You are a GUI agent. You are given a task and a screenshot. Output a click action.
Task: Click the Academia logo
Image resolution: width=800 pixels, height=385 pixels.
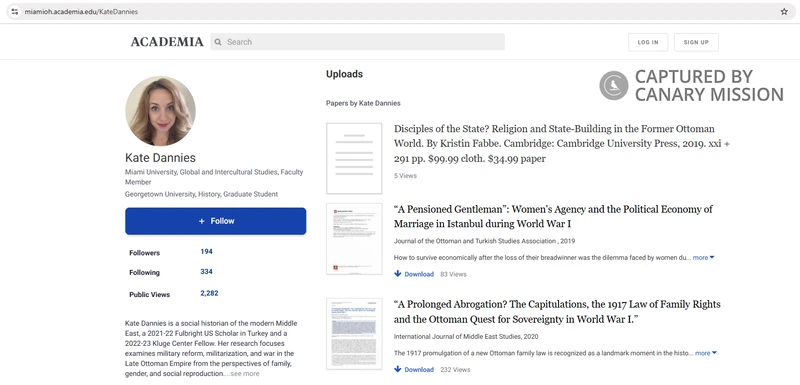click(167, 42)
